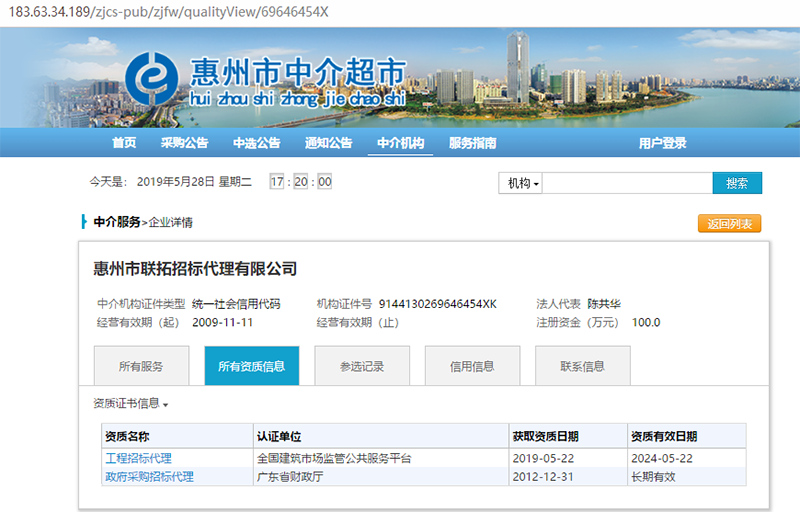Open 服务指南 in the navigation bar
Viewport: 800px width, 512px height.
pos(472,143)
